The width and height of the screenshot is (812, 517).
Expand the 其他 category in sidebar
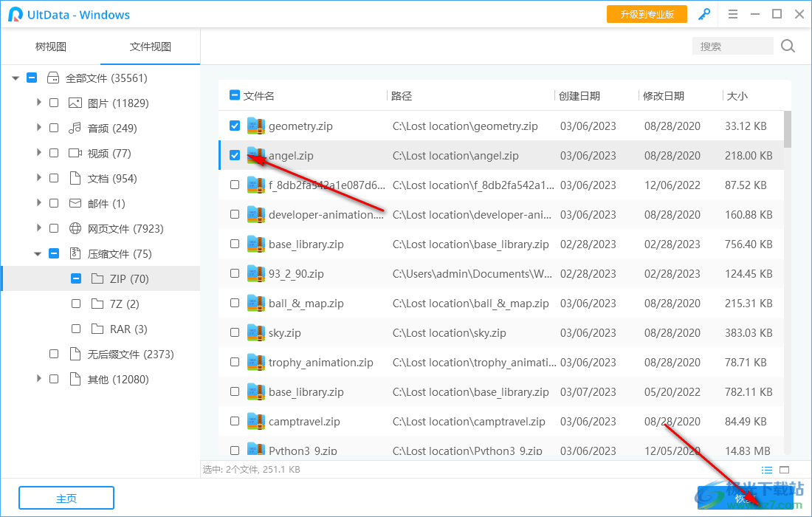38,379
